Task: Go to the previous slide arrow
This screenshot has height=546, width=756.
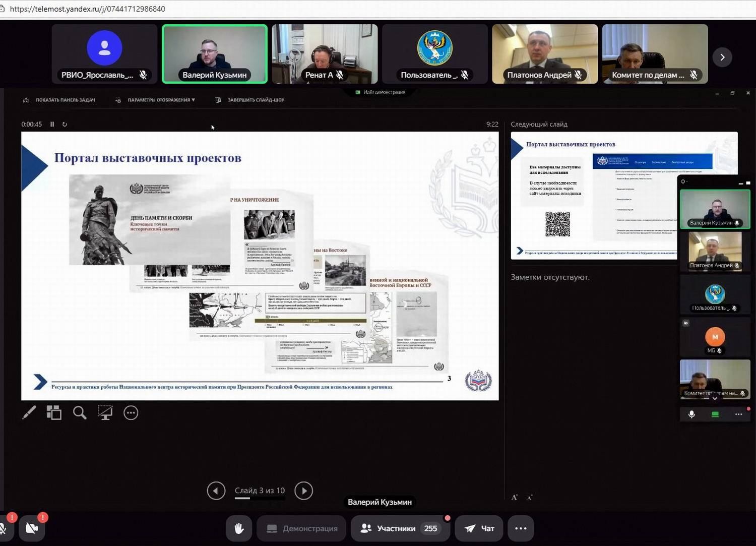Action: tap(216, 491)
